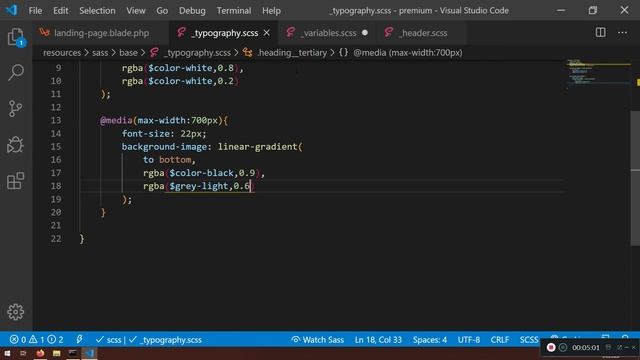Click the lightning bolt status bar icon

[79, 340]
